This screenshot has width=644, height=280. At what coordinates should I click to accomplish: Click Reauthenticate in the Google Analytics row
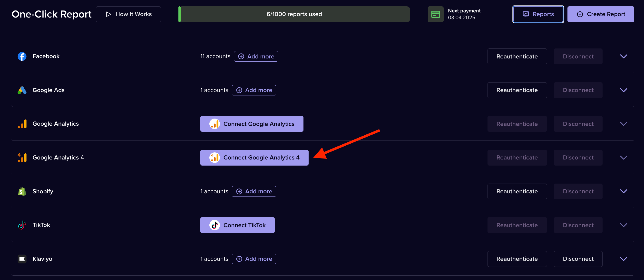pyautogui.click(x=517, y=124)
